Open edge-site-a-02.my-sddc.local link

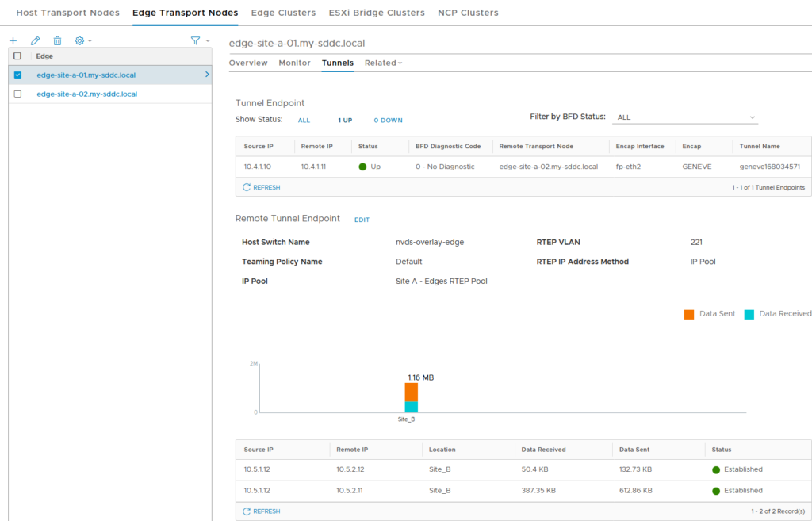pyautogui.click(x=87, y=94)
